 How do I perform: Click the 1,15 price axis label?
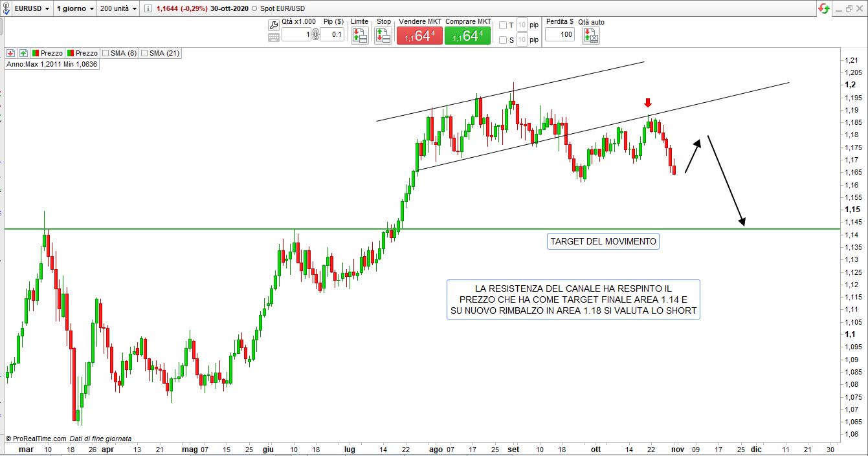coord(851,210)
